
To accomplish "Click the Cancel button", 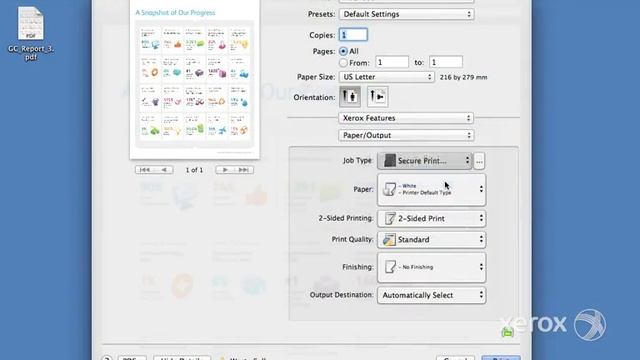I will [x=456, y=358].
